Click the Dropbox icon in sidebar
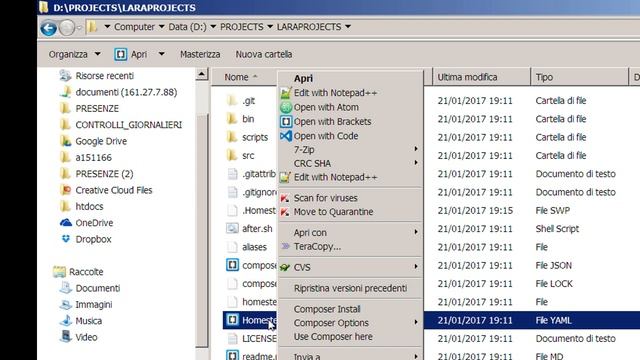This screenshot has height=360, width=640. (66, 239)
